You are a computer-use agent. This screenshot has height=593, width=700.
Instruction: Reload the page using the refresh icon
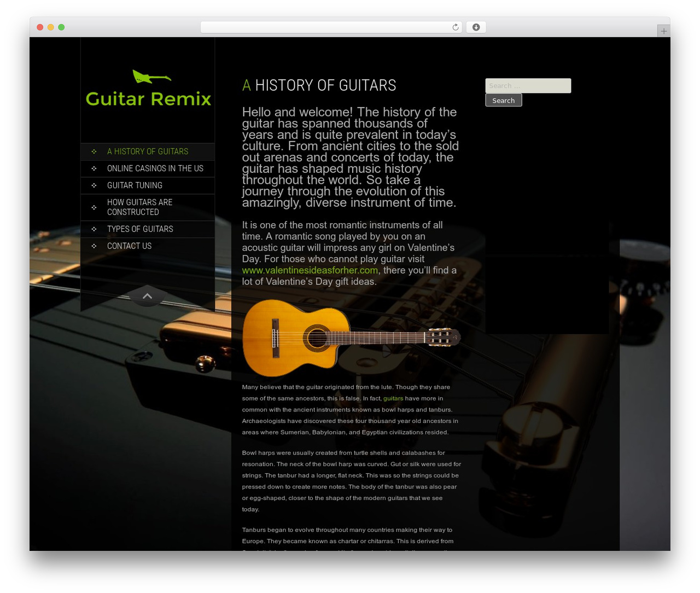[x=455, y=27]
